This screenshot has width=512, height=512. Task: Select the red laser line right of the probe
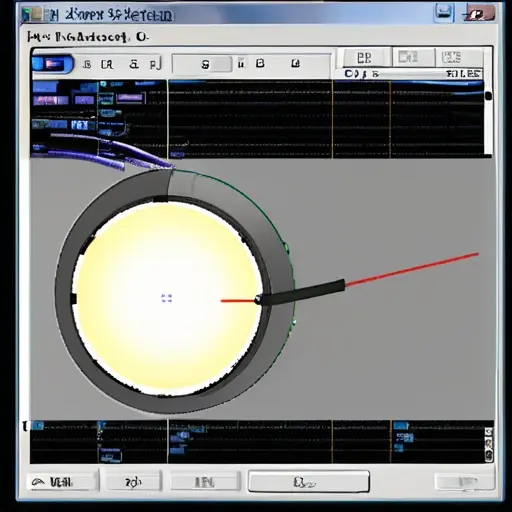pyautogui.click(x=412, y=270)
